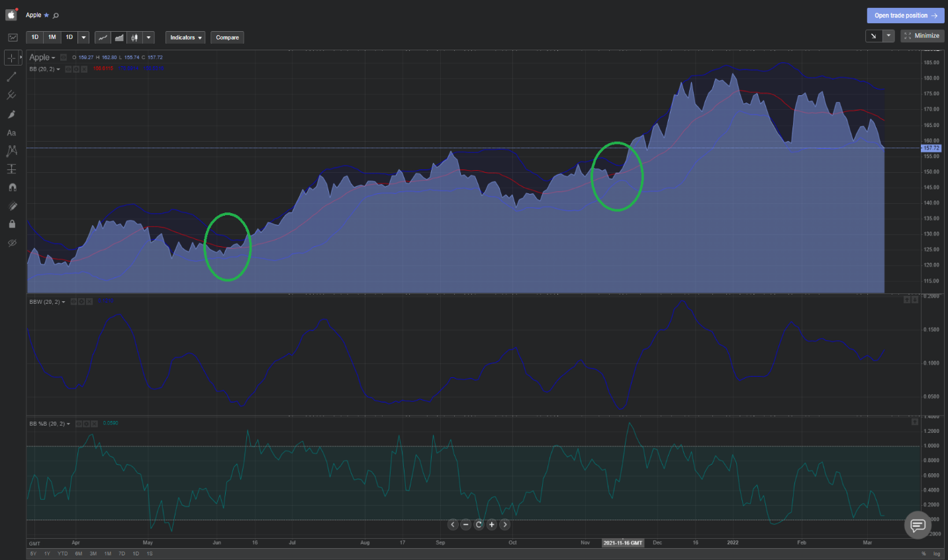Select the Aa text annotation tool
This screenshot has width=948, height=560.
coord(11,133)
